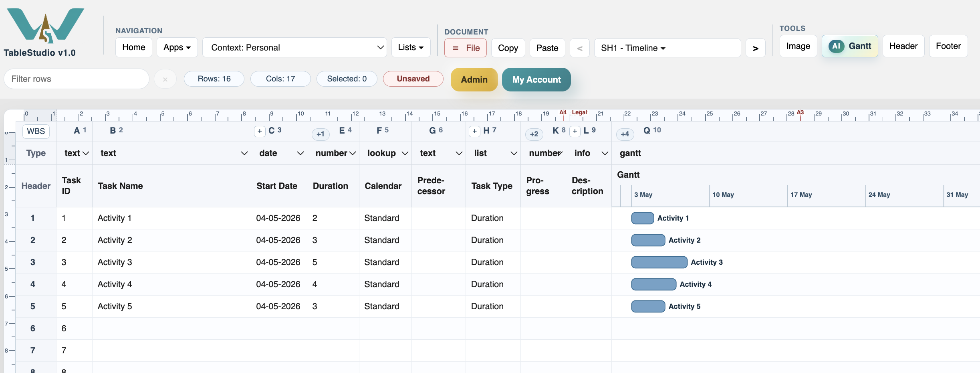Click the Legal page marker on ruler
The image size is (980, 373).
click(579, 113)
